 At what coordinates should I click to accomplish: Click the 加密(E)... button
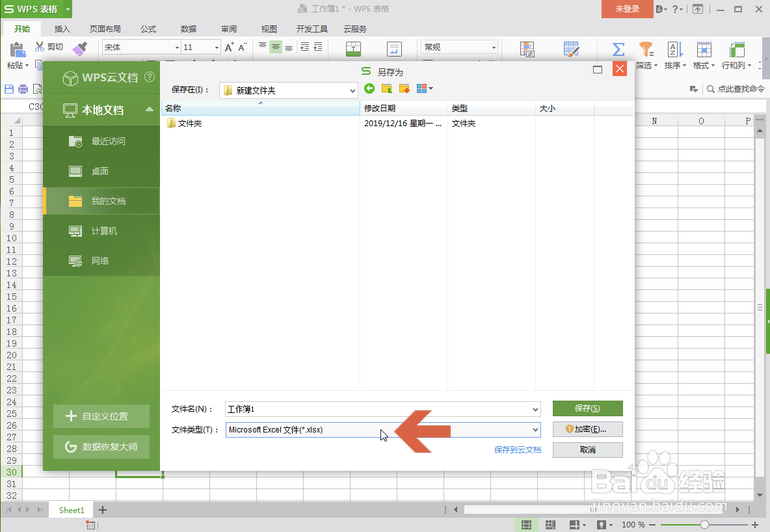pyautogui.click(x=588, y=429)
